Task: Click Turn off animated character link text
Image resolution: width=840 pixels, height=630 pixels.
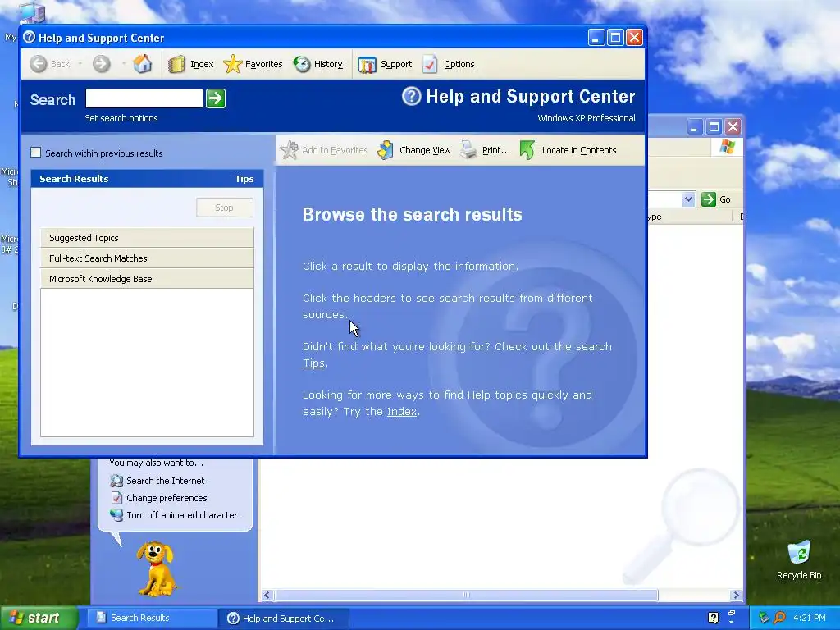Action: click(x=181, y=515)
